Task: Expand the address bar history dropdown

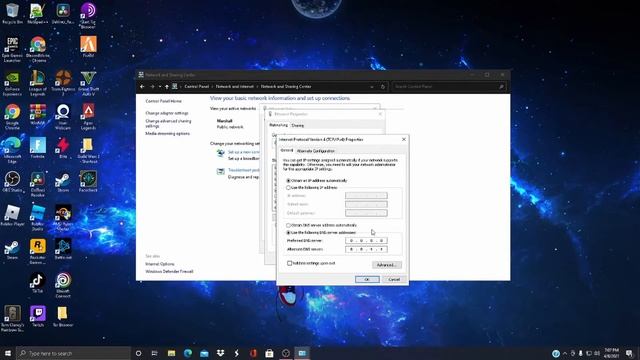Action: pyautogui.click(x=372, y=87)
